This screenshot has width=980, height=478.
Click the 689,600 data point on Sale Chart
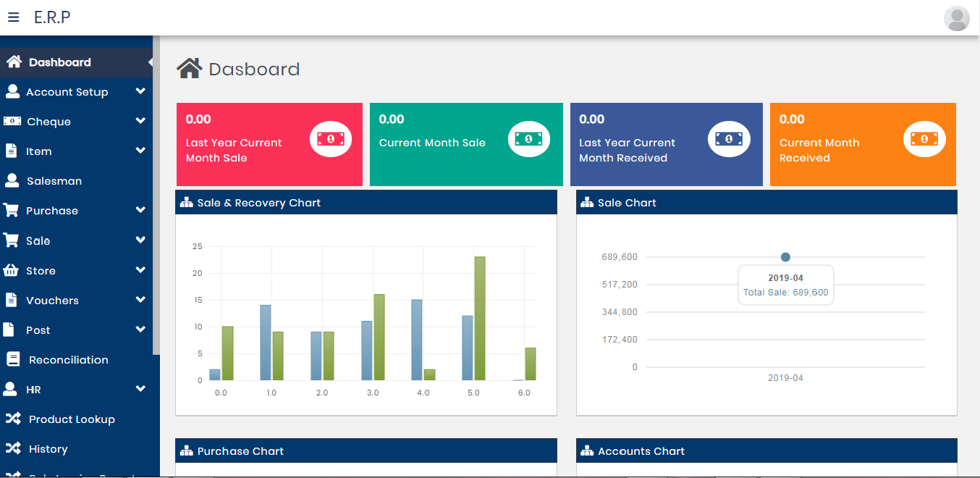(785, 257)
